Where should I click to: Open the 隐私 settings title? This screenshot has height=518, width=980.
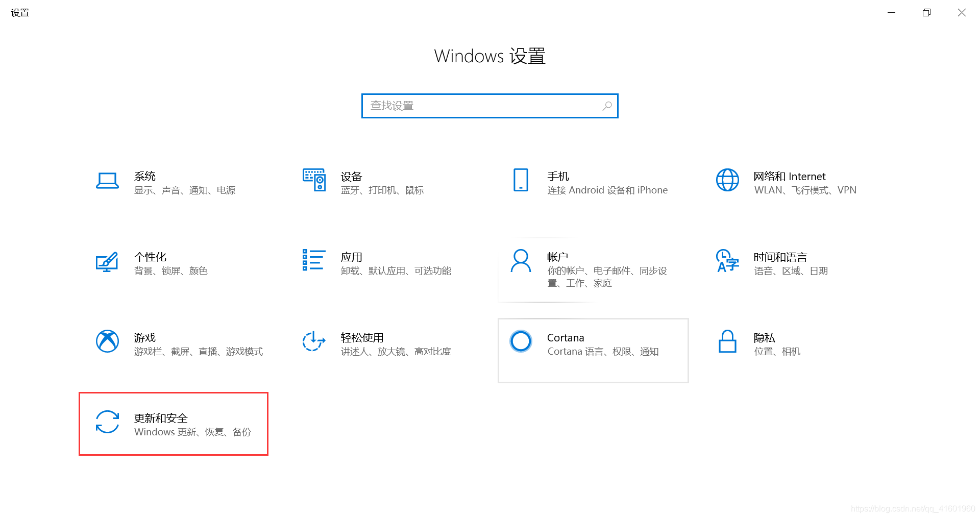point(764,337)
